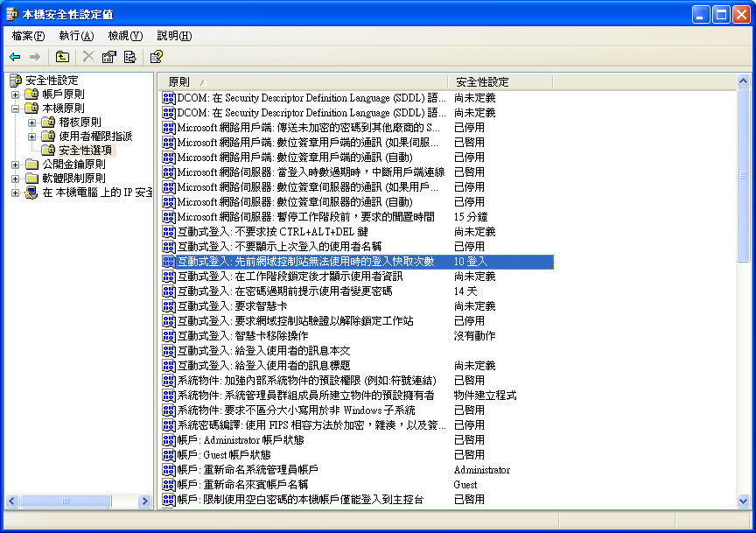Click the Back arrow toolbar button
Image resolution: width=756 pixels, height=533 pixels.
[x=15, y=57]
